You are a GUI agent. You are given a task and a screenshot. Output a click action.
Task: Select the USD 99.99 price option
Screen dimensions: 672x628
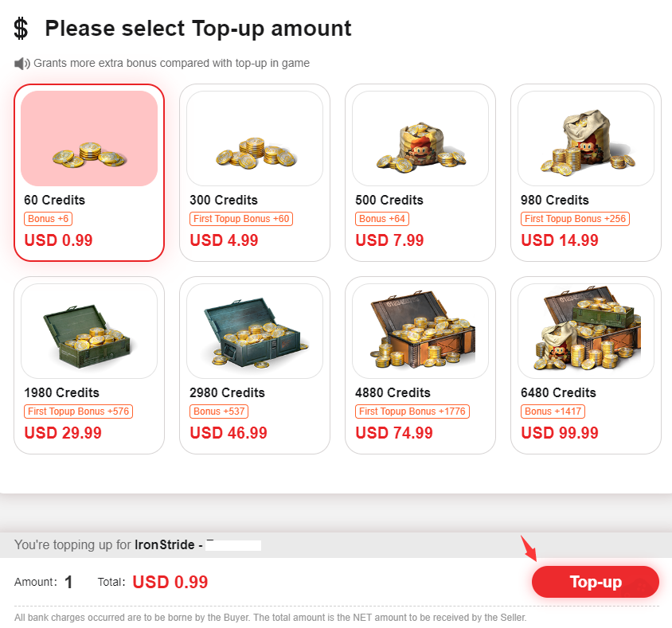click(x=560, y=433)
